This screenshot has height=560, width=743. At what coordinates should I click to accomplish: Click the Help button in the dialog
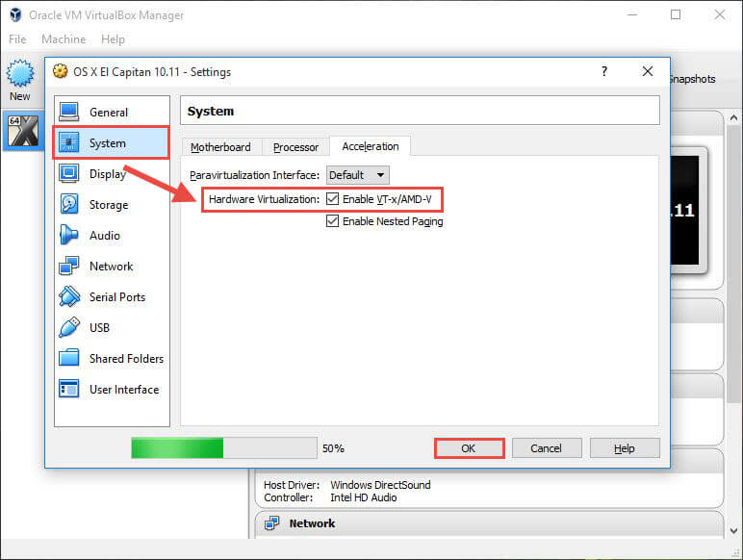625,448
